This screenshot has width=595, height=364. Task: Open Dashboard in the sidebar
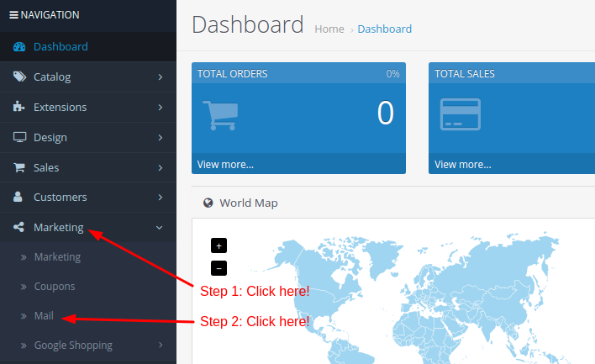(x=88, y=47)
